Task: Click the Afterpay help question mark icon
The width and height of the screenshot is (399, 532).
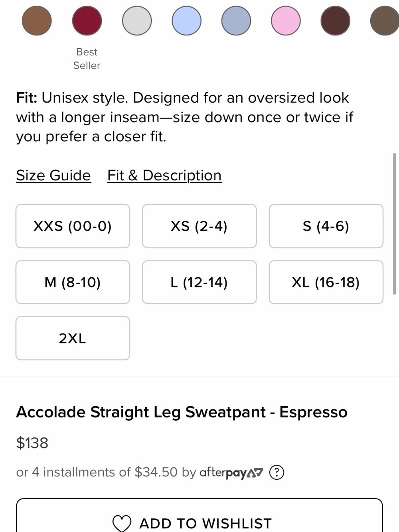Action: tap(277, 473)
